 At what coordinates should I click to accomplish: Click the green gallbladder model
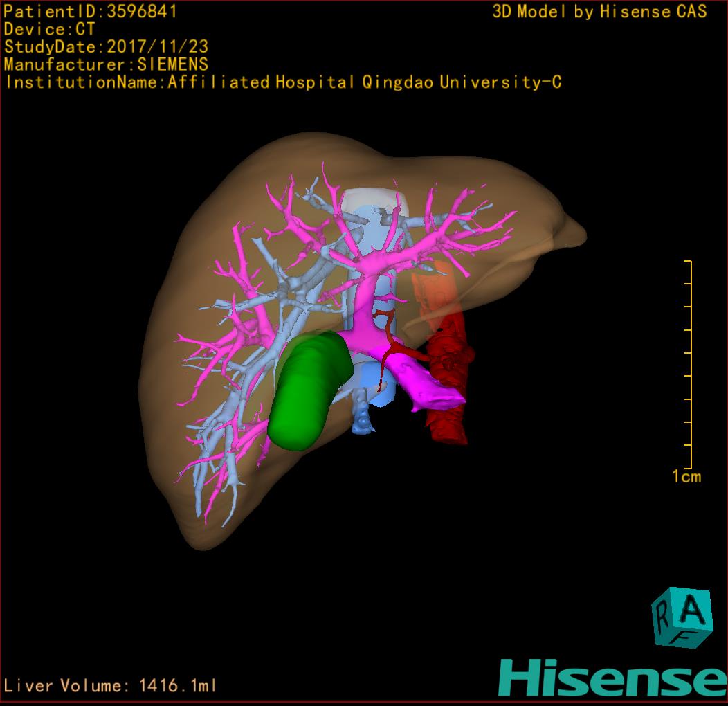tap(310, 390)
